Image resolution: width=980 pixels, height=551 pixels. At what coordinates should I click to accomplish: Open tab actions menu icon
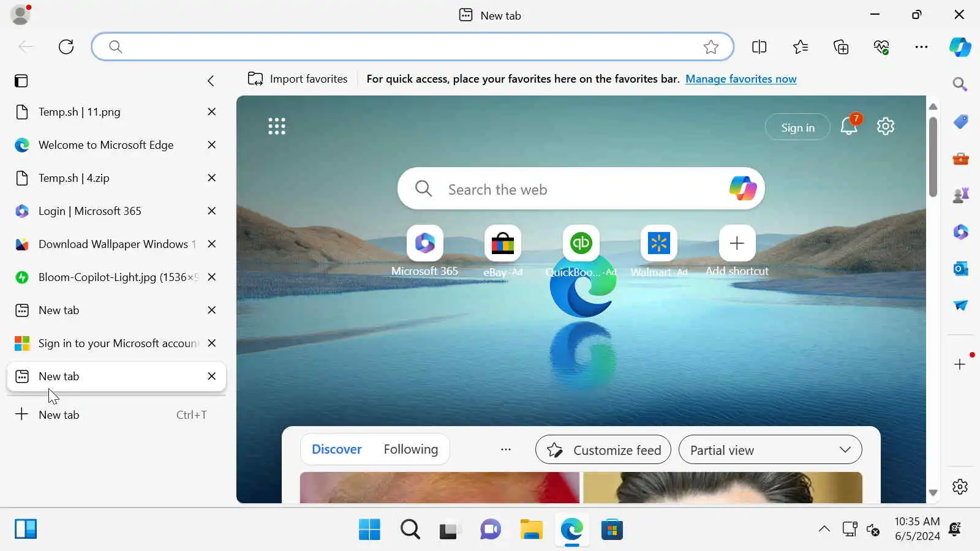click(21, 81)
